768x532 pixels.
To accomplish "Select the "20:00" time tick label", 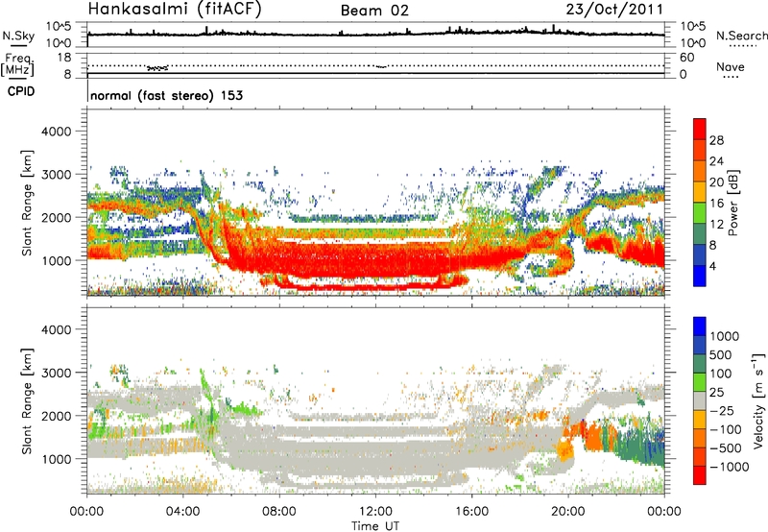I will tap(568, 512).
